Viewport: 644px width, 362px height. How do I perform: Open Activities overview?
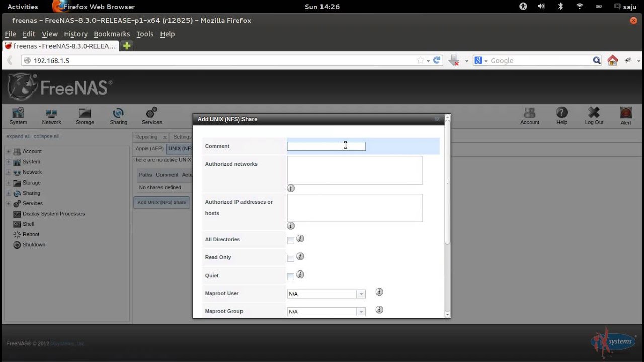pyautogui.click(x=23, y=7)
